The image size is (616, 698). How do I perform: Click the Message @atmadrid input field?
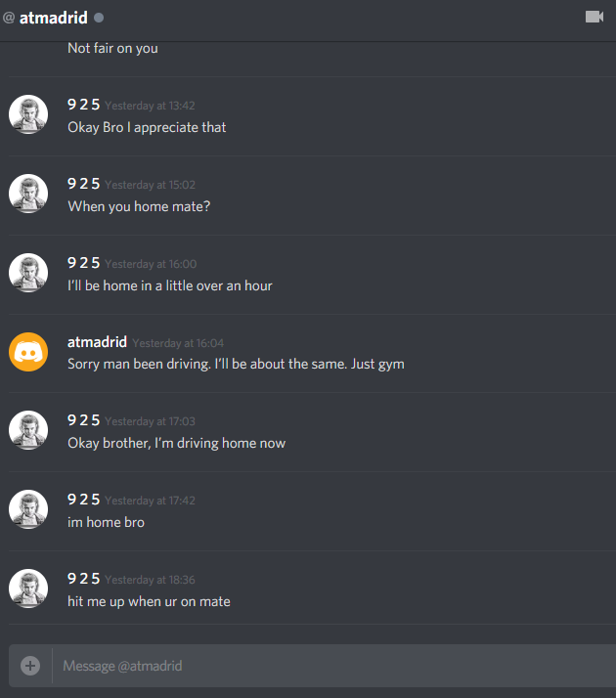point(333,666)
